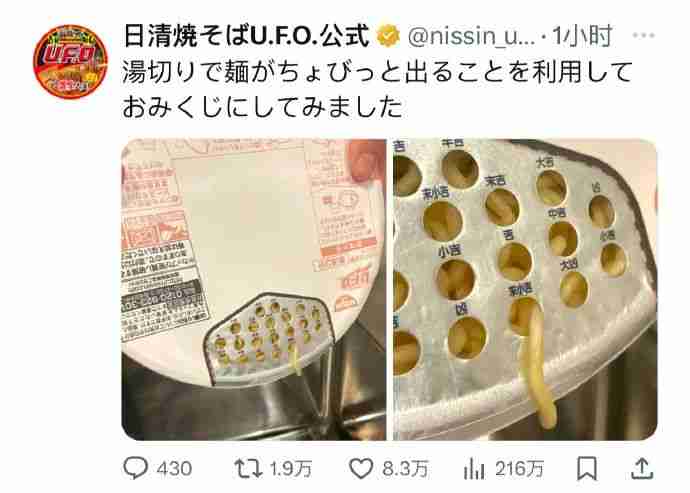690x493 pixels.
Task: Open the U.F.O. profile avatar
Action: [x=70, y=62]
